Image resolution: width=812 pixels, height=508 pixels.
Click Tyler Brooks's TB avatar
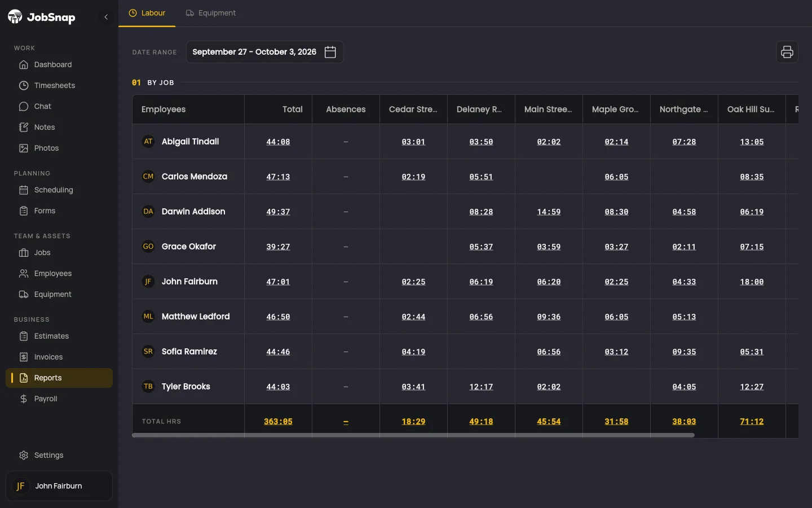pyautogui.click(x=148, y=387)
